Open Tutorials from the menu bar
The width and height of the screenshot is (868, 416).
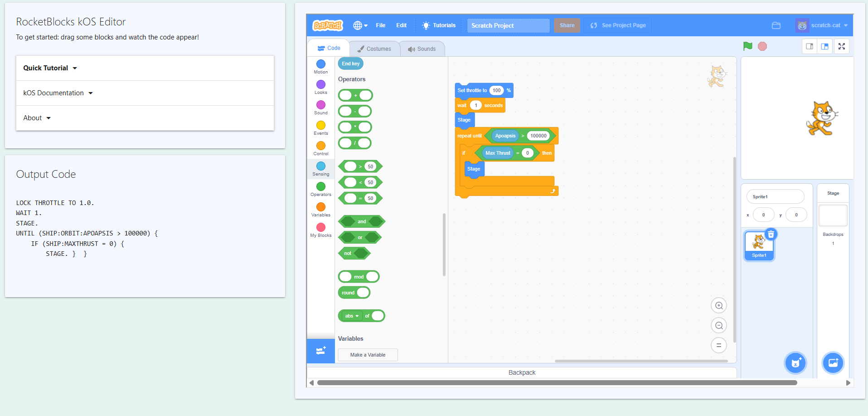click(439, 25)
